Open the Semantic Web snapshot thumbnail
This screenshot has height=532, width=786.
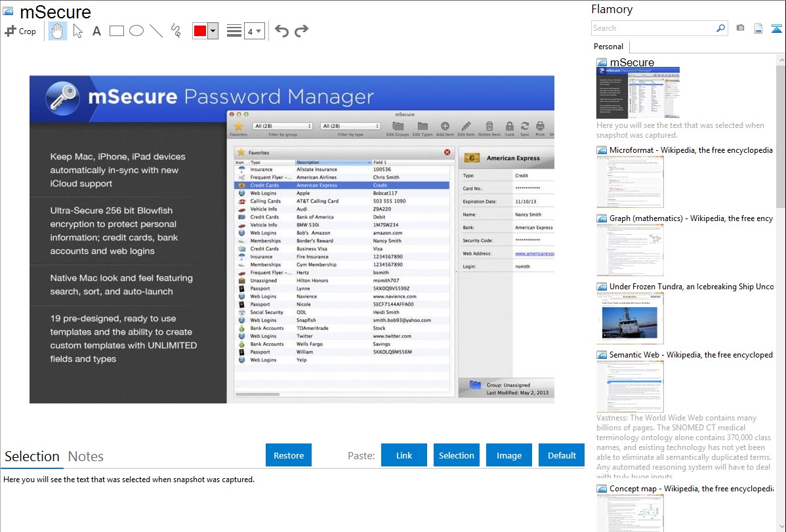tap(630, 386)
